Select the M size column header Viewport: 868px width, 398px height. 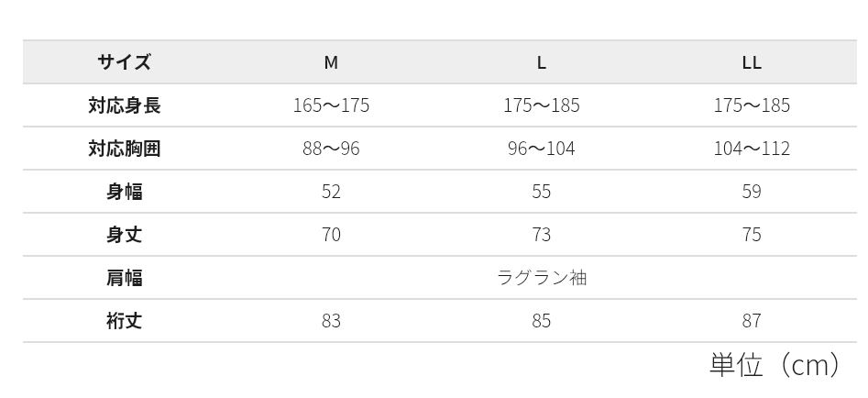331,62
